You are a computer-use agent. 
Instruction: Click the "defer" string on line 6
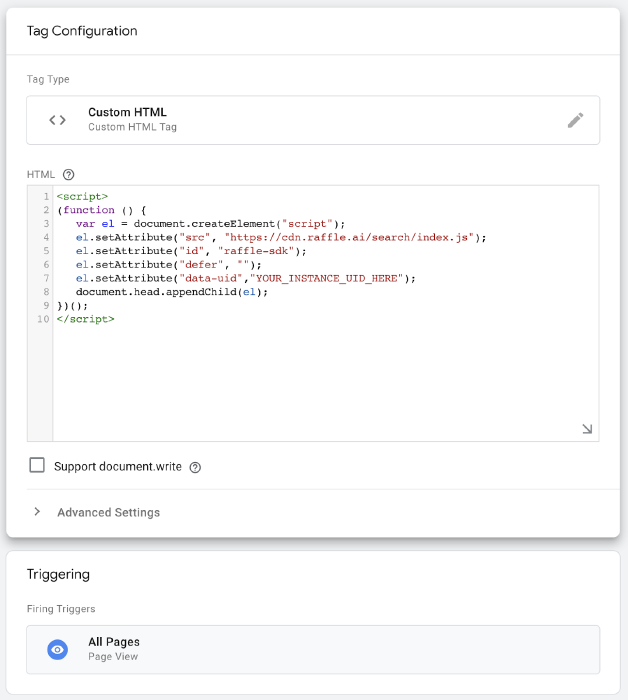coord(201,265)
